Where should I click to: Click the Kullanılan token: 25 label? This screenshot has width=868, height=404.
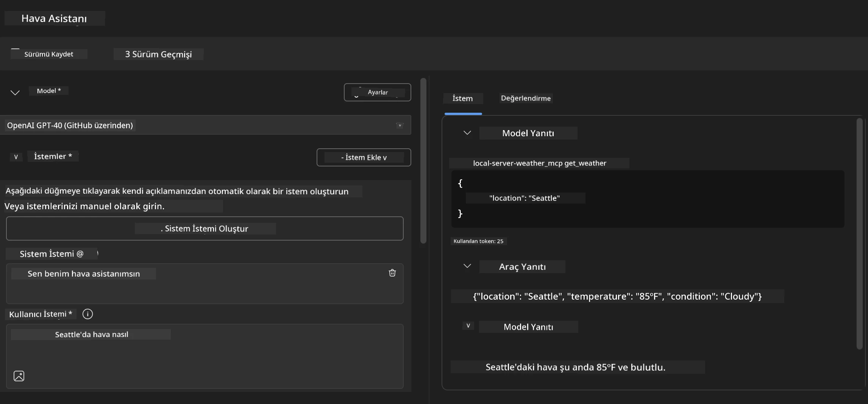(x=478, y=241)
